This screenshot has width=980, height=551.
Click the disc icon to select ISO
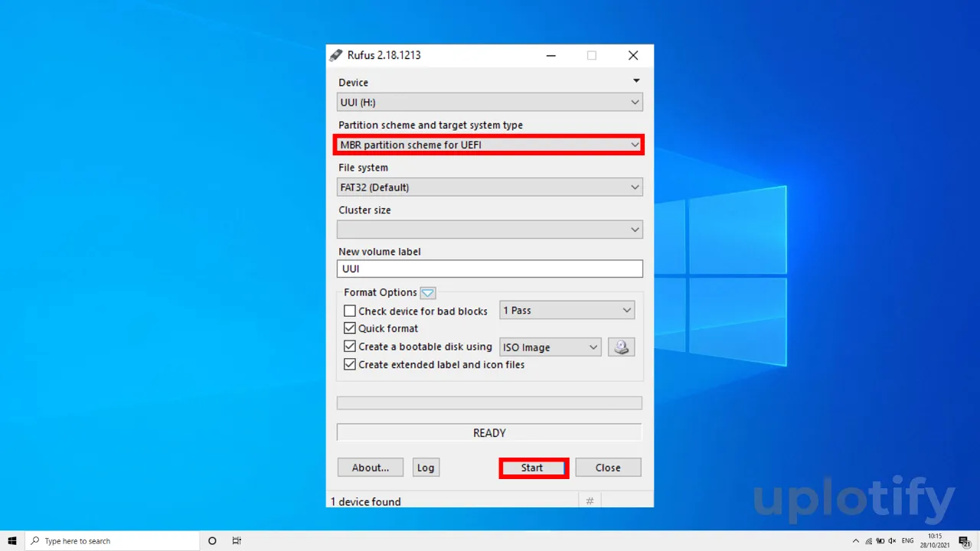point(622,347)
